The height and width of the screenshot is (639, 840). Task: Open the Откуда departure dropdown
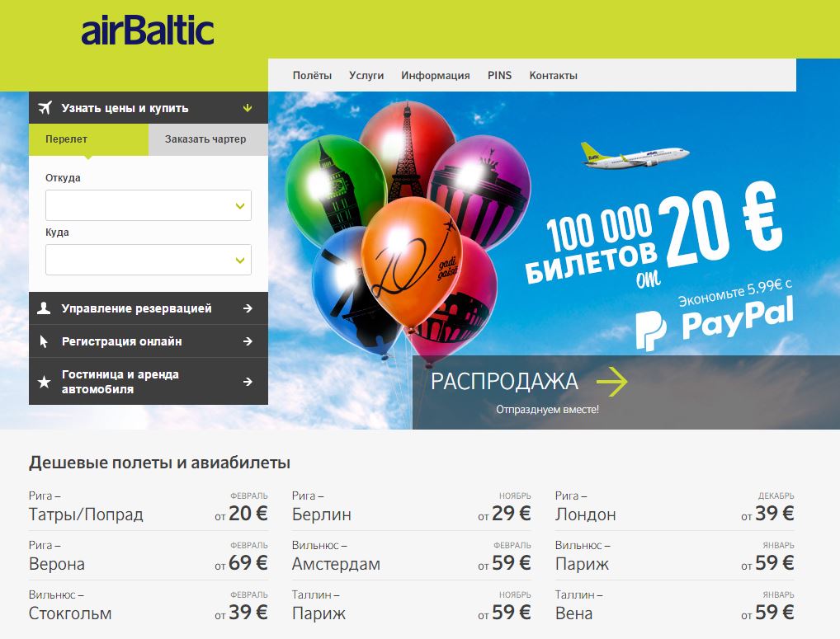(149, 205)
